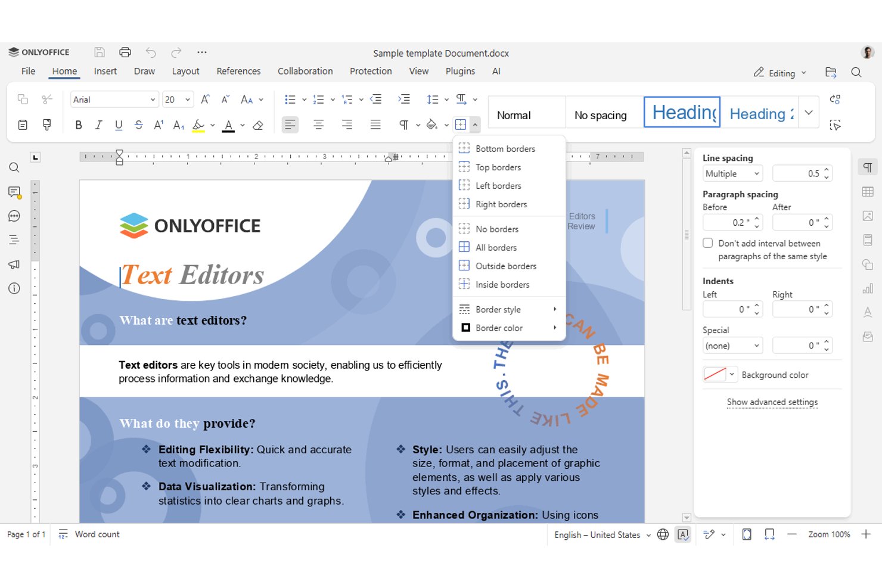The height and width of the screenshot is (588, 882).
Task: Click Show advanced settings link
Action: [x=772, y=402]
